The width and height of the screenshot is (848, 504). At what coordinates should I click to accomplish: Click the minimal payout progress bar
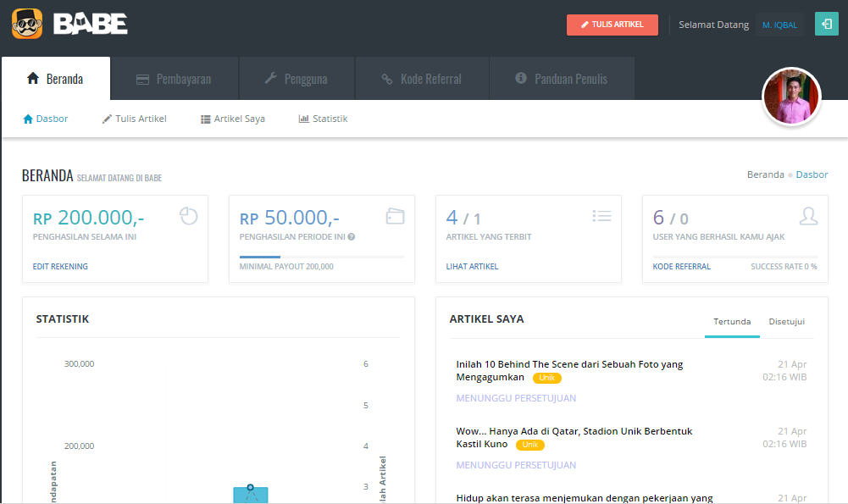point(322,257)
